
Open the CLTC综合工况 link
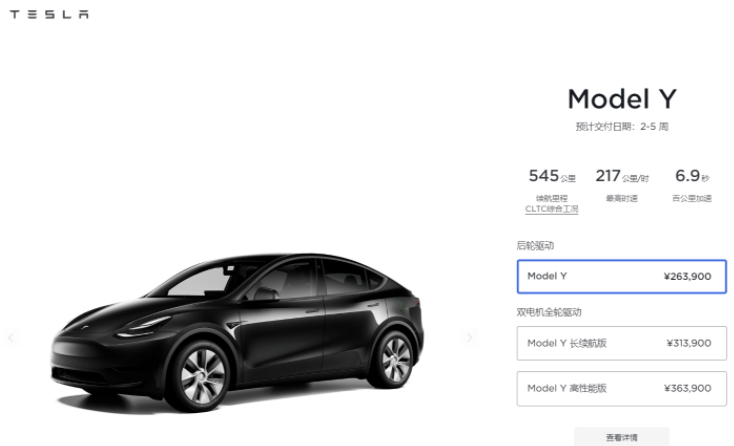tap(551, 209)
